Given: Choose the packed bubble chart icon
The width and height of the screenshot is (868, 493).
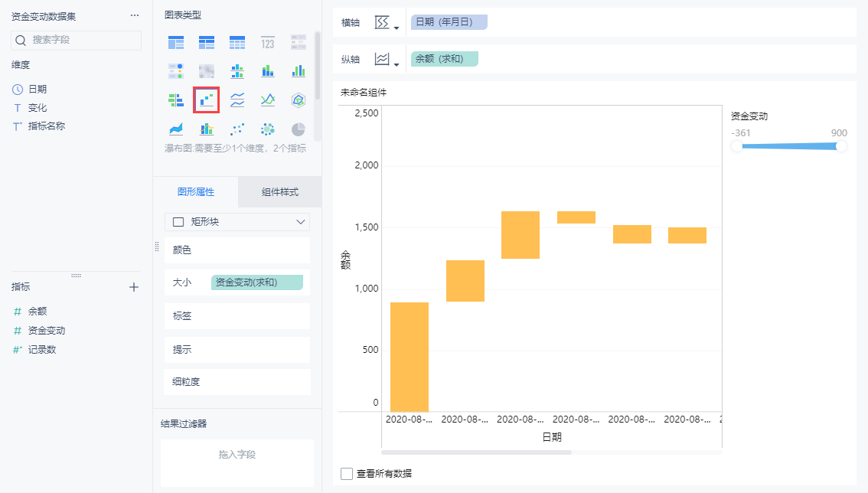Looking at the screenshot, I should coord(268,129).
